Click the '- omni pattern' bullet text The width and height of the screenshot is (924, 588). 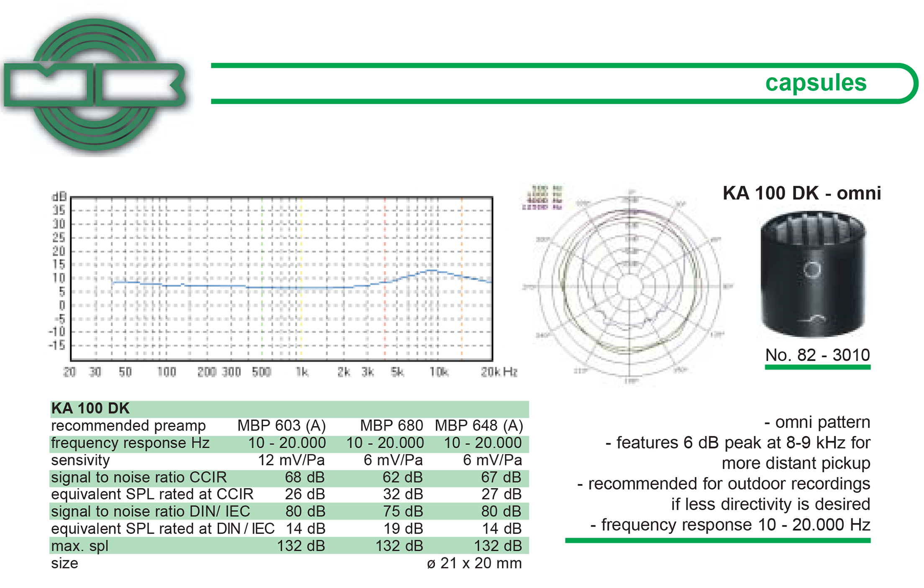click(817, 422)
